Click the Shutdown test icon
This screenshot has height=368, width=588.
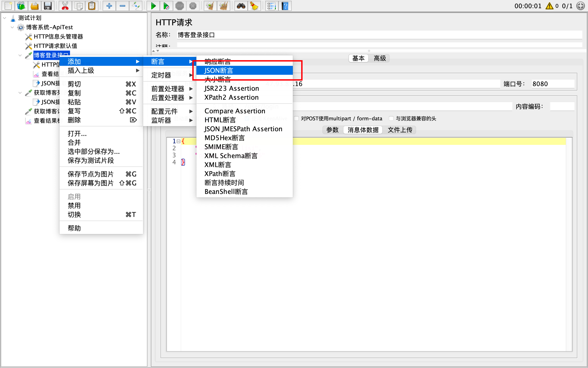point(193,6)
